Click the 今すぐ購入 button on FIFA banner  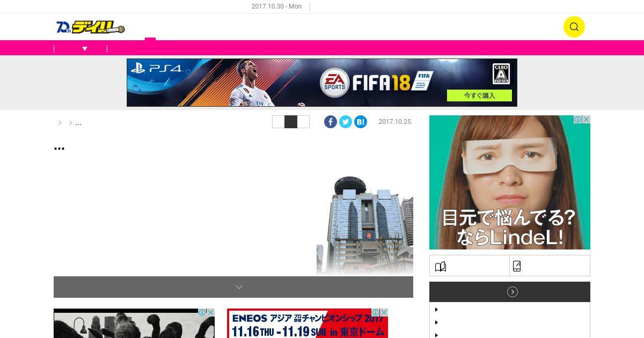coord(479,95)
